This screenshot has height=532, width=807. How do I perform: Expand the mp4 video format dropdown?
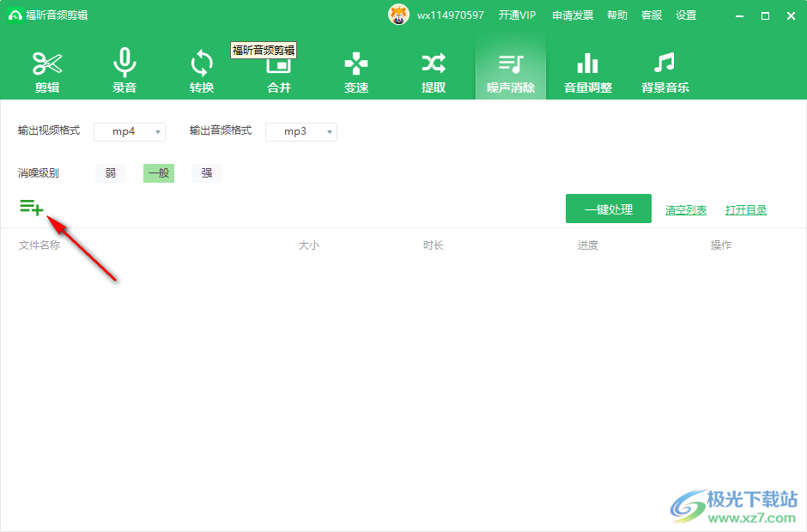pos(130,132)
